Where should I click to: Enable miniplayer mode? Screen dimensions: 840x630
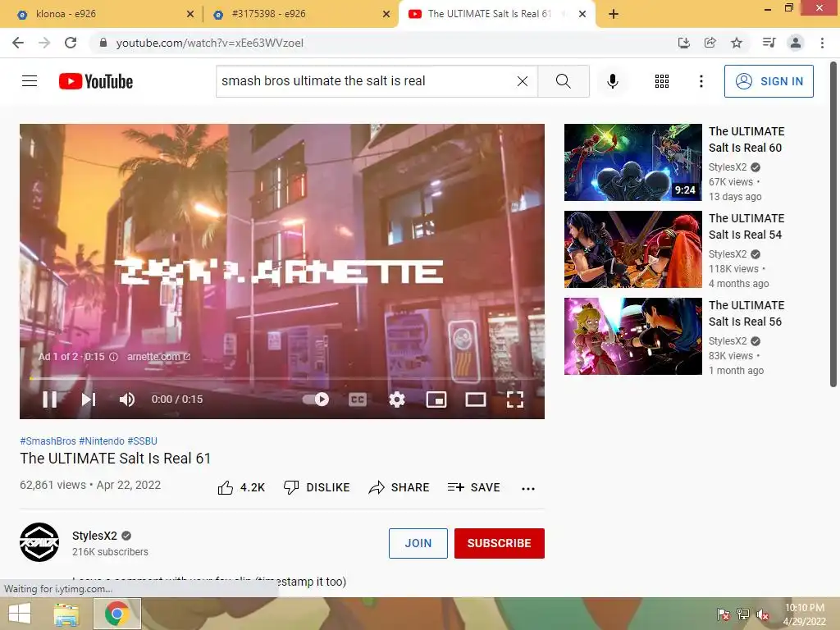436,399
